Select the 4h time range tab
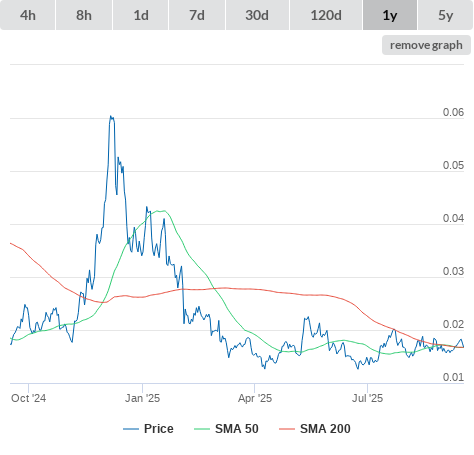474x455 pixels. coord(28,15)
